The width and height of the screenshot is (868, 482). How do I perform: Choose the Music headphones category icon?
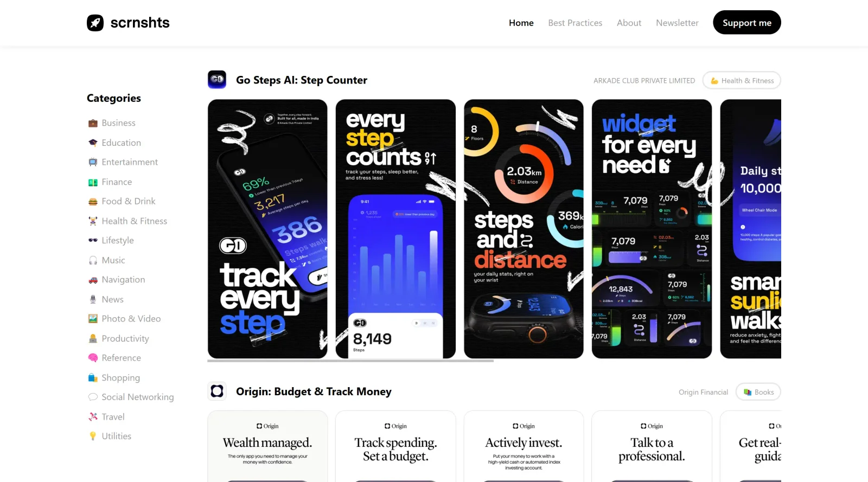point(93,260)
